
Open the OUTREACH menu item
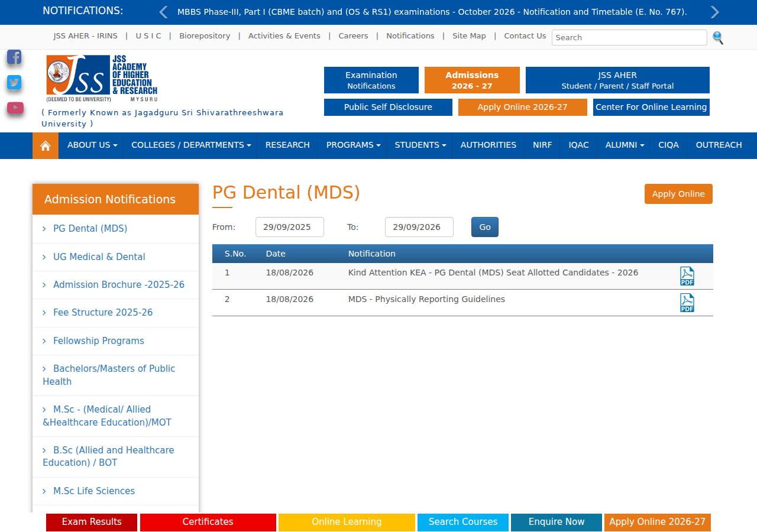pos(719,145)
